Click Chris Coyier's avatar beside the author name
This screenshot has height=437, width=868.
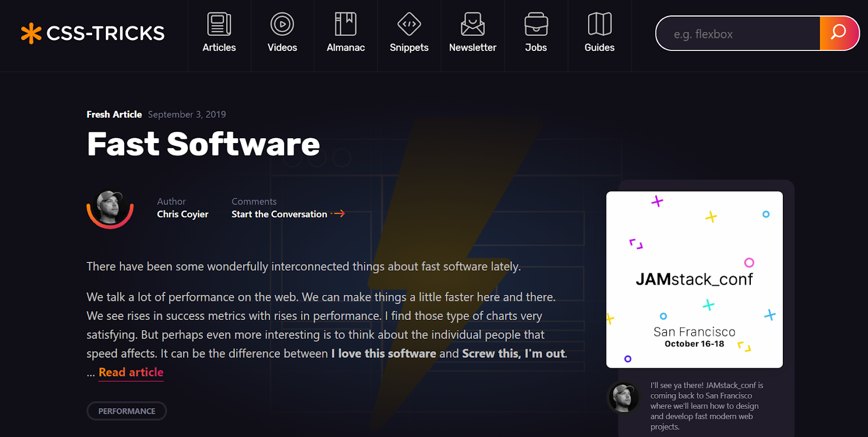(x=110, y=208)
